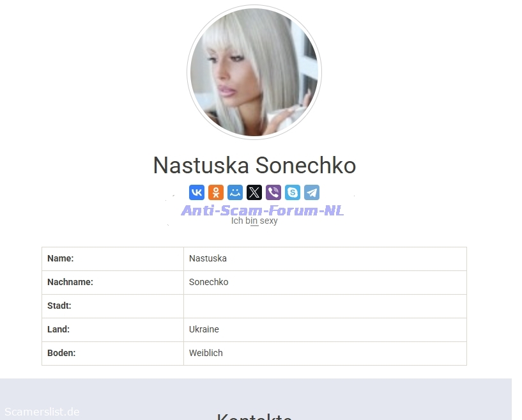The height and width of the screenshot is (420, 522).
Task: Click the Ich bin sexy status text
Action: (254, 221)
